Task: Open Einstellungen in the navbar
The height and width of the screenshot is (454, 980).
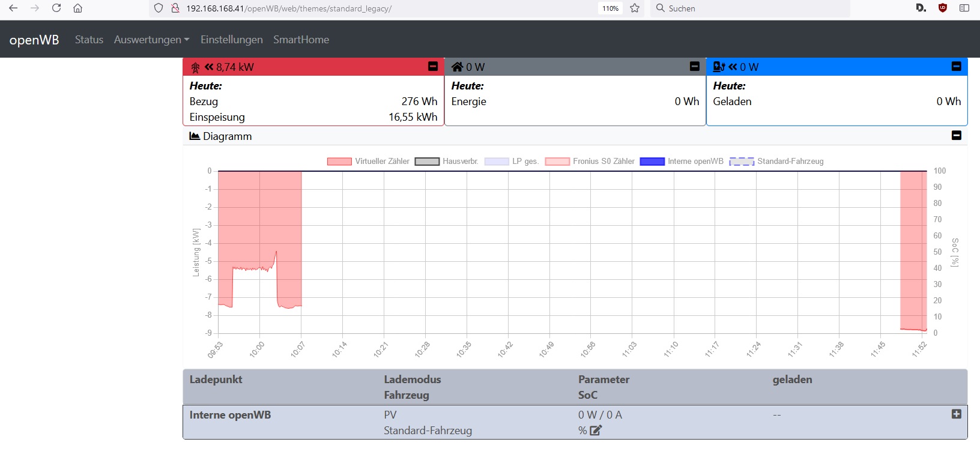Action: [x=232, y=40]
